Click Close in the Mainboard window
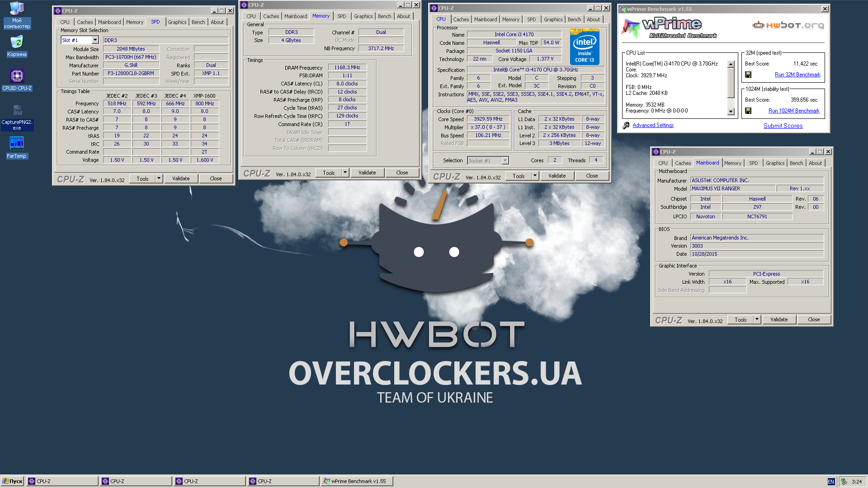This screenshot has width=868, height=488. pyautogui.click(x=814, y=320)
